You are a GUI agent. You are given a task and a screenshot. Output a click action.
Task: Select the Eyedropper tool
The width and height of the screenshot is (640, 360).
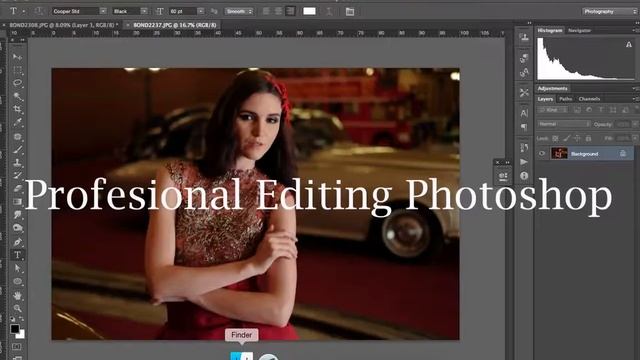tap(17, 122)
